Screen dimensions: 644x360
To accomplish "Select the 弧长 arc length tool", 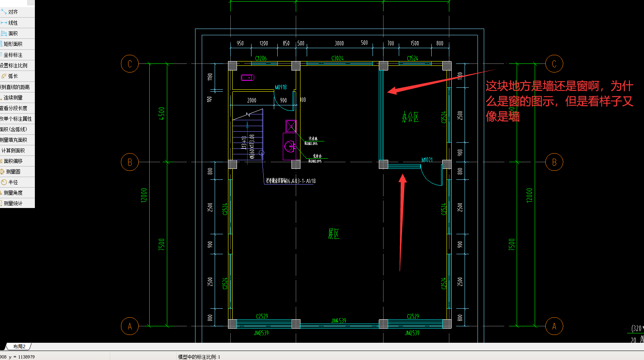I will [17, 76].
